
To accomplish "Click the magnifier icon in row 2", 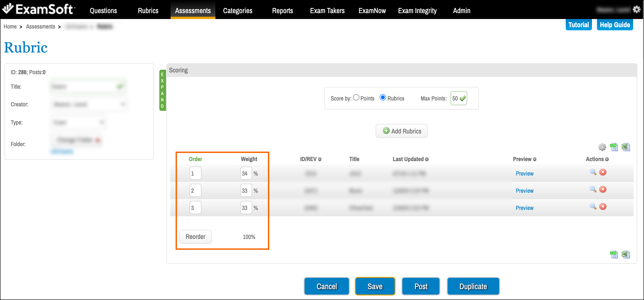I will pos(593,190).
